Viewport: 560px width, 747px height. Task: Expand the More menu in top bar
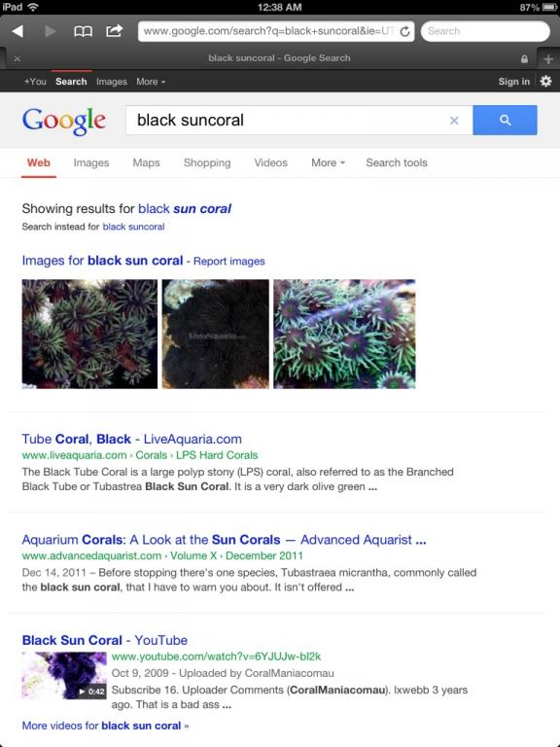click(x=151, y=82)
